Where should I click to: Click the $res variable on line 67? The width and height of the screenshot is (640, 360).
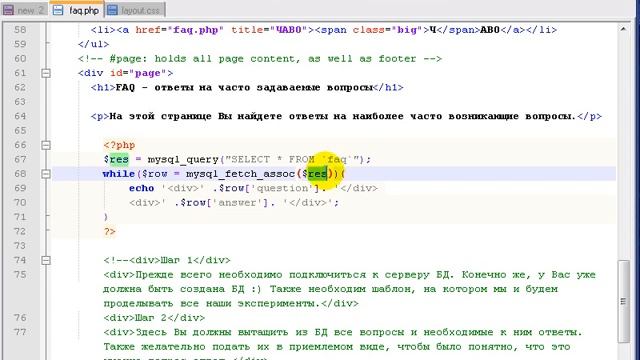[x=116, y=160]
